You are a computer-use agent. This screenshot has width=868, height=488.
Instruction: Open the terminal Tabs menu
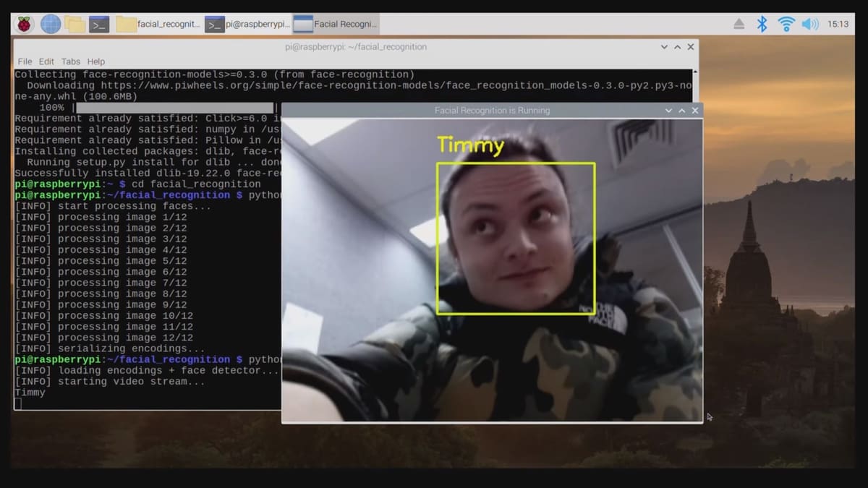click(x=71, y=61)
